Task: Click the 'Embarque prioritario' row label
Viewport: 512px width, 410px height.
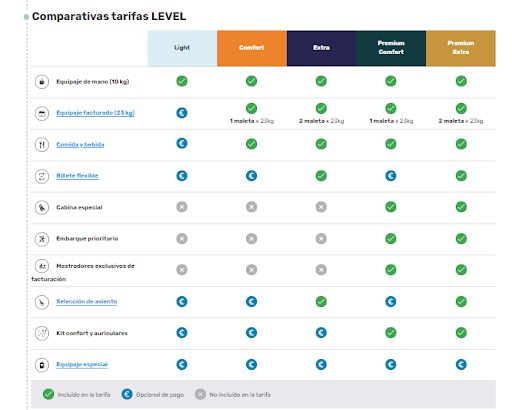Action: click(x=87, y=239)
